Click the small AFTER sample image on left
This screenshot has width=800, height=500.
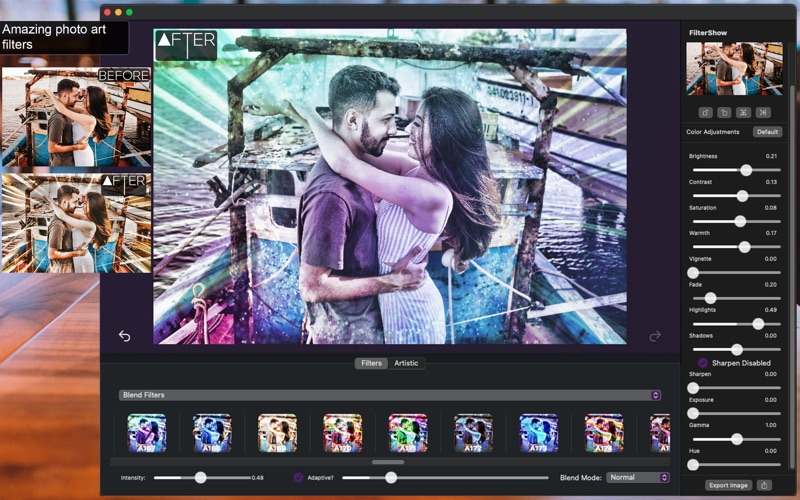point(77,223)
